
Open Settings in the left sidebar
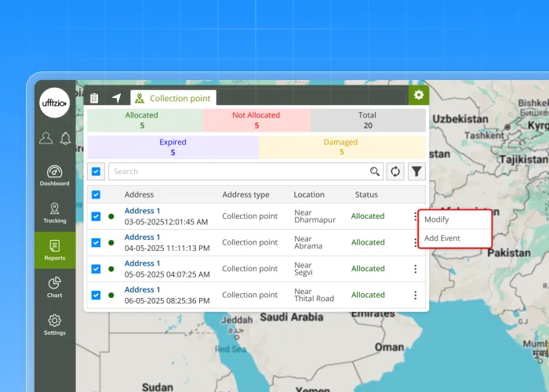coord(54,324)
